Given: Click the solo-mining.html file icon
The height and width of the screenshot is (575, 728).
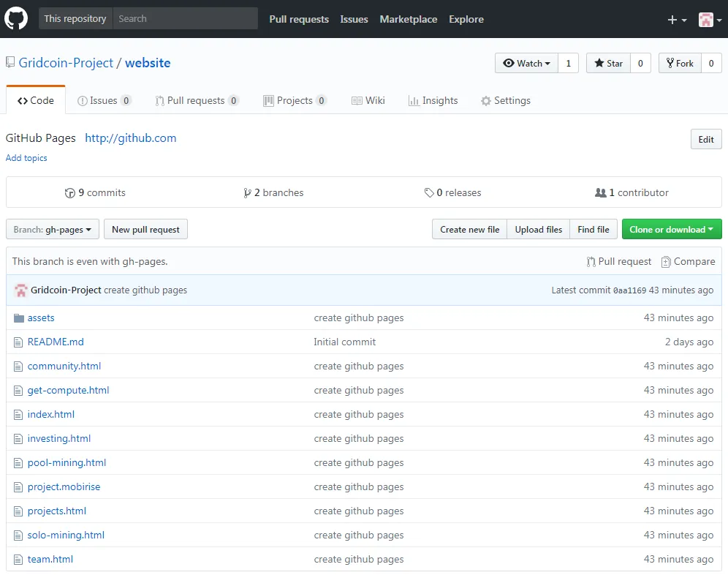Looking at the screenshot, I should (x=18, y=536).
